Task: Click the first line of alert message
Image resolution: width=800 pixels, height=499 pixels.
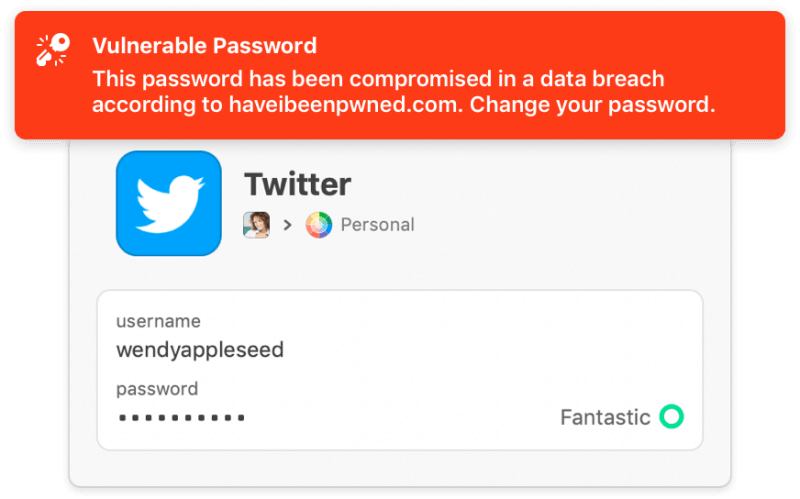Action: pyautogui.click(x=378, y=78)
